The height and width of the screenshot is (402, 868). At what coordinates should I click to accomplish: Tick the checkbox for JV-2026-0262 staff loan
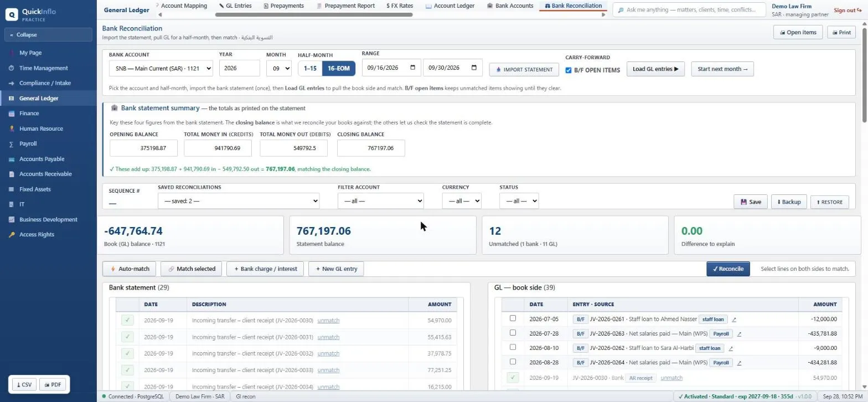pyautogui.click(x=513, y=347)
